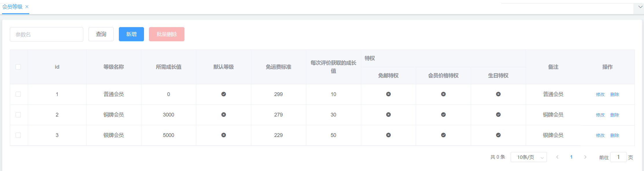This screenshot has height=171, width=644.
Task: Click the 会员价格特权 column header
Action: point(443,76)
